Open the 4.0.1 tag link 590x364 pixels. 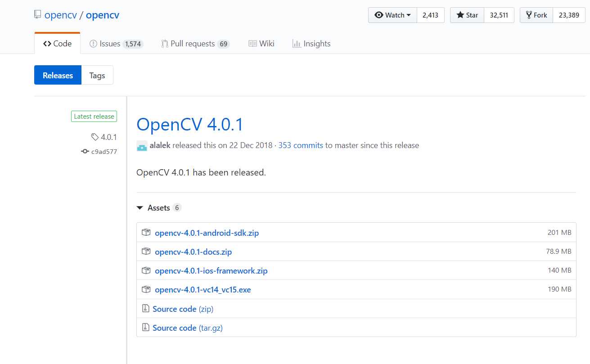pos(109,137)
